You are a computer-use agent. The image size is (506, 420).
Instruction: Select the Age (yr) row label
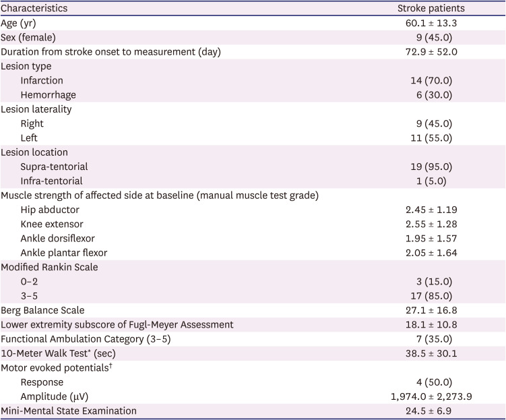tap(18, 23)
